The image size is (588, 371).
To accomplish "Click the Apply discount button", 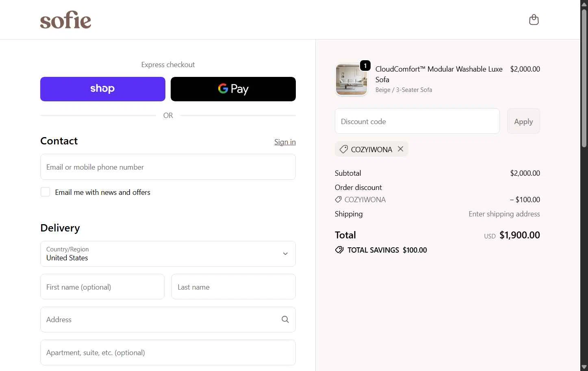I will [523, 121].
